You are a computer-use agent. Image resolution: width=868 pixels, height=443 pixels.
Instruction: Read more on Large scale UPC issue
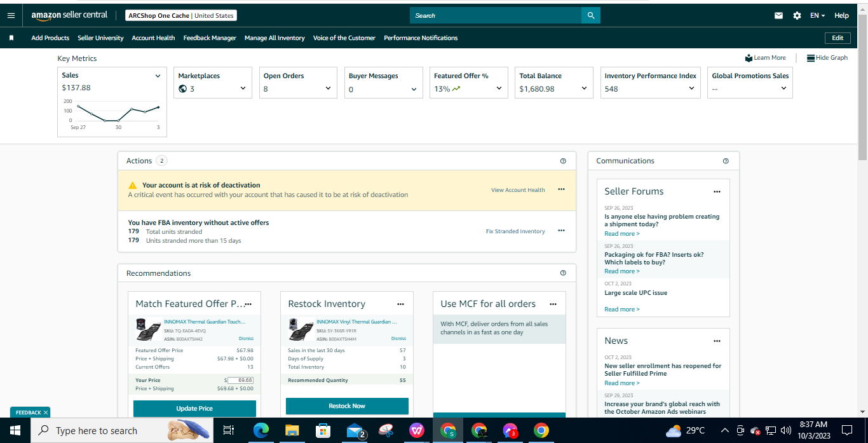tap(622, 310)
